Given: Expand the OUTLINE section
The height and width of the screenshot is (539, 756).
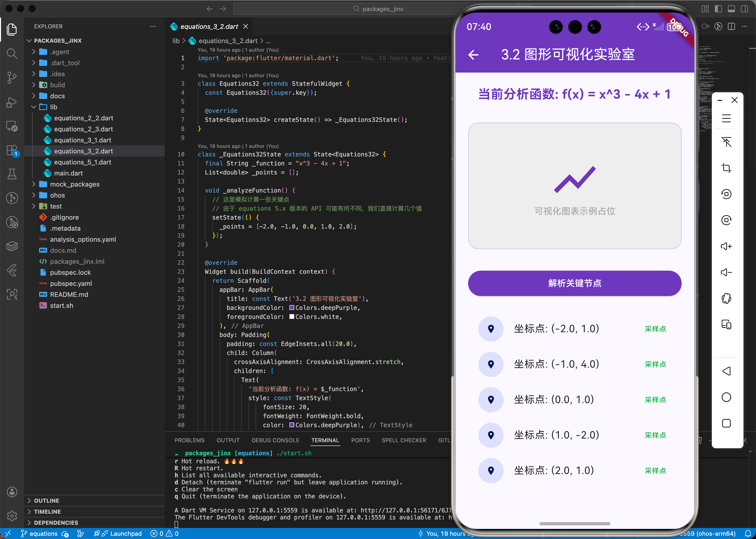Looking at the screenshot, I should [x=46, y=500].
